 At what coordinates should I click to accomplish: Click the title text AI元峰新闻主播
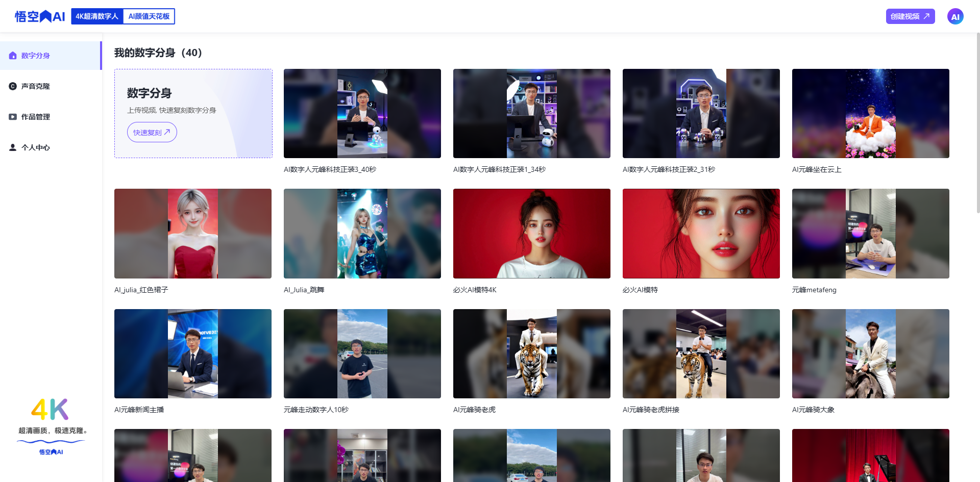[x=139, y=410]
